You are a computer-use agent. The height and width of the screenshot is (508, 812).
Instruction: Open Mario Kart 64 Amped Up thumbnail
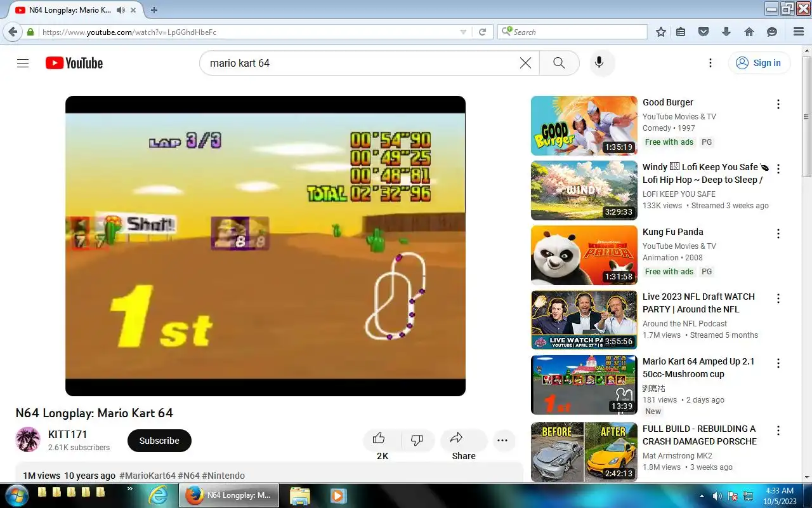(x=584, y=385)
